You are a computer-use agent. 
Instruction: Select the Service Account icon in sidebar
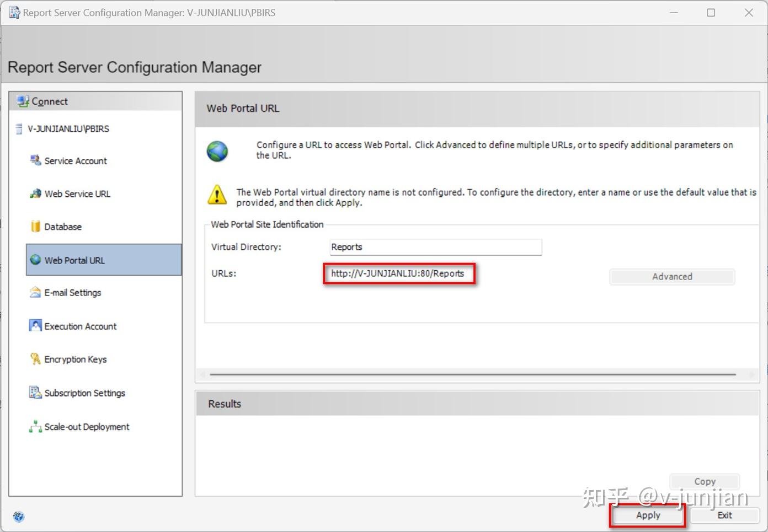[x=35, y=160]
